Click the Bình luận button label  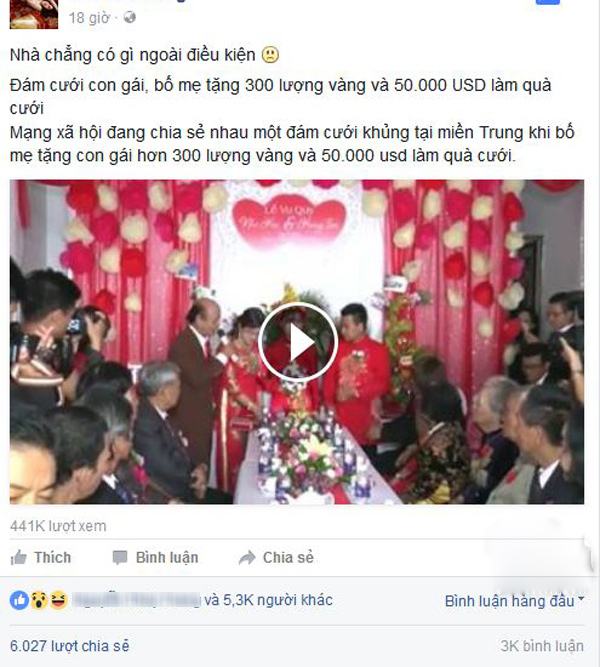tap(167, 558)
